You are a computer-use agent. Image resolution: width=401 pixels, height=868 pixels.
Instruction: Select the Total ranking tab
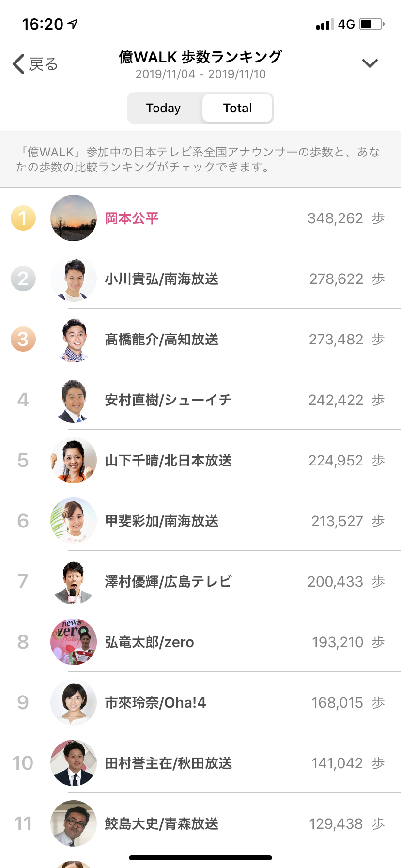click(237, 108)
